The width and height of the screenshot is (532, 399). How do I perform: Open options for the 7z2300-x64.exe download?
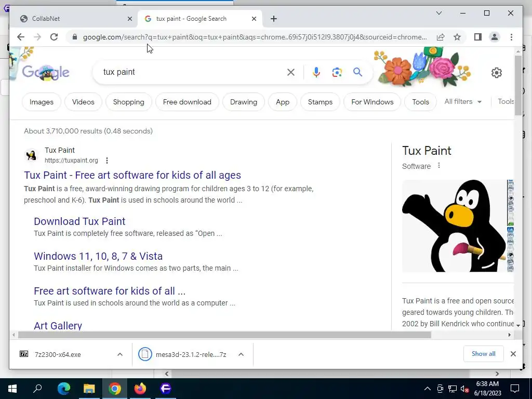click(120, 354)
